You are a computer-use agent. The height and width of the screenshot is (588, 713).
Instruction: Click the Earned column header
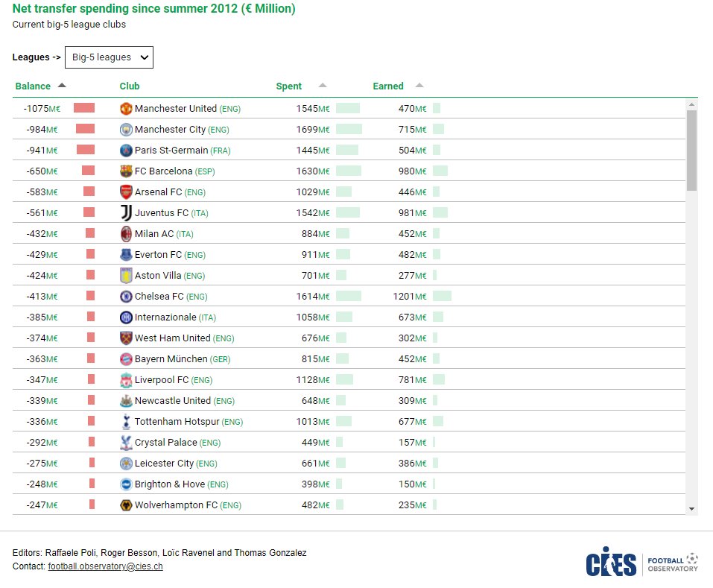[x=388, y=86]
